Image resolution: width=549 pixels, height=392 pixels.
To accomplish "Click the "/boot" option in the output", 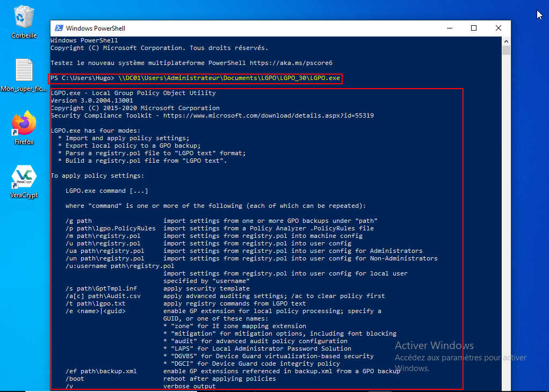I will click(x=74, y=379).
